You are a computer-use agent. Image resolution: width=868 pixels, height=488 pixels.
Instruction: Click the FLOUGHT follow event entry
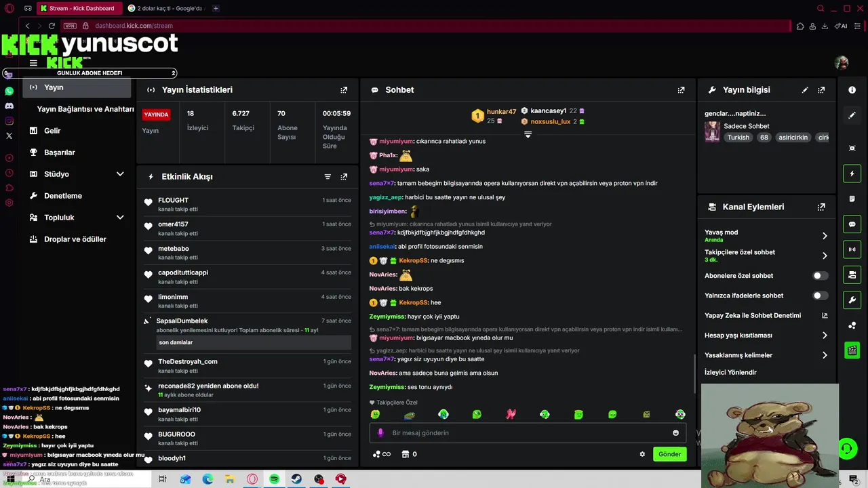pos(248,204)
